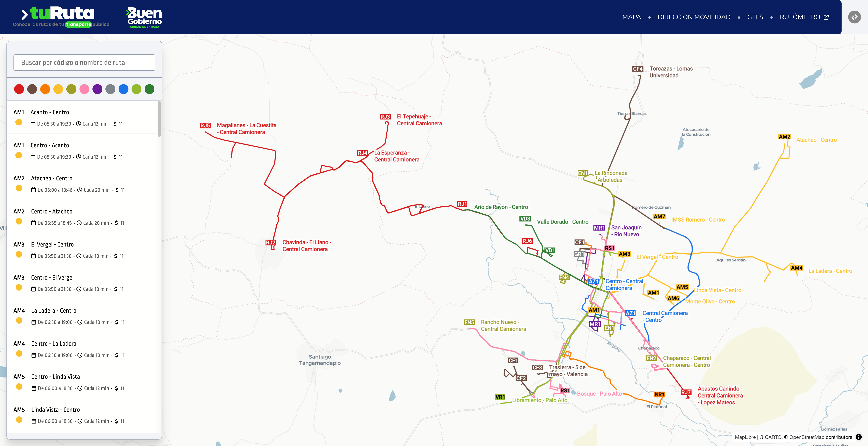
Task: Click the CF4 Torcazas route badge
Action: 638,69
